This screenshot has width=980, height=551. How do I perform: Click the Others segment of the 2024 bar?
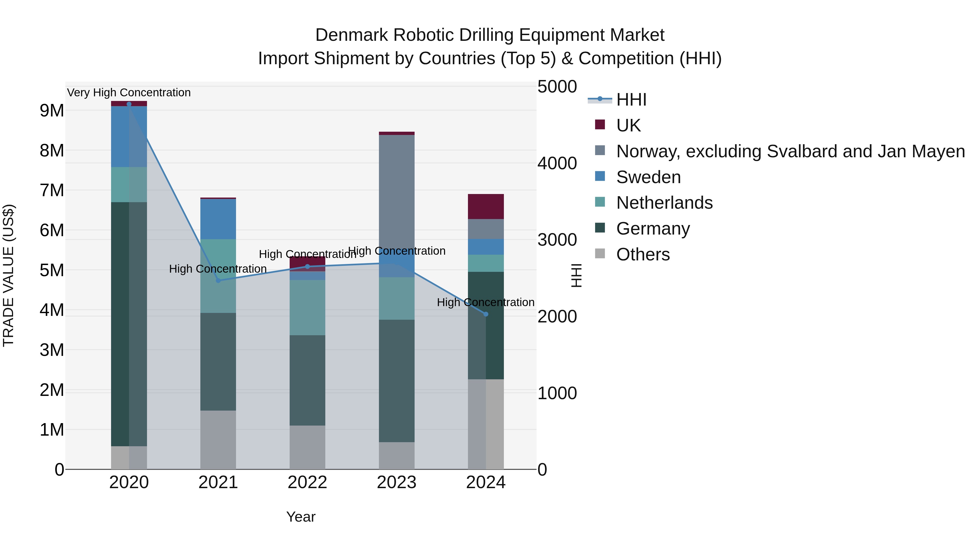pos(486,424)
